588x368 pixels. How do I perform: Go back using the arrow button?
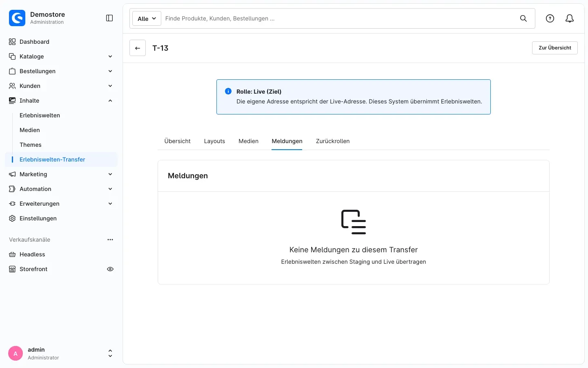tap(138, 48)
